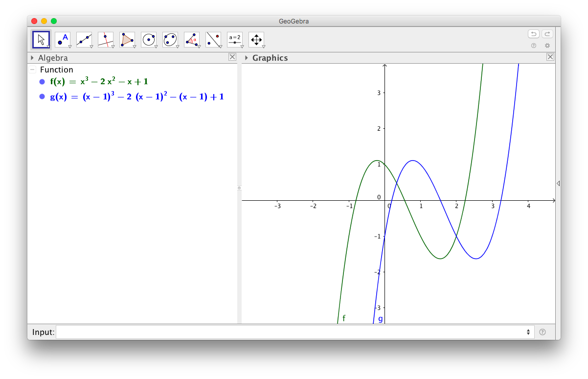The image size is (588, 379).
Task: Click the Undo button
Action: (533, 34)
